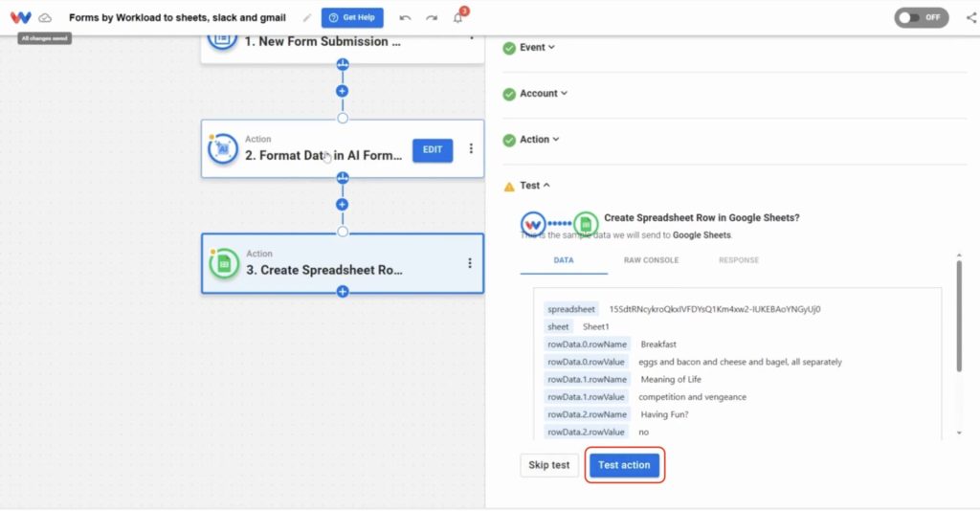Click the AI icon of step 2
The width and height of the screenshot is (980, 511).
(222, 148)
